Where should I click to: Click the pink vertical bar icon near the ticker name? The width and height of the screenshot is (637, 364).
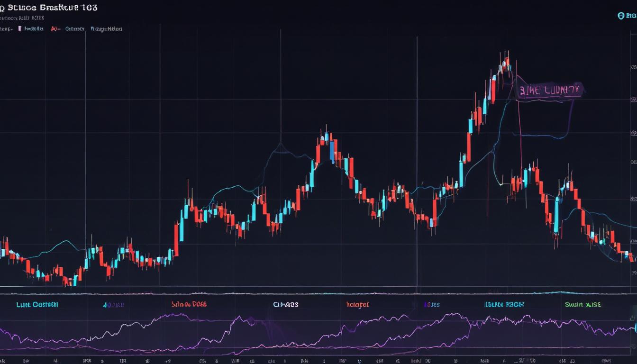point(20,28)
